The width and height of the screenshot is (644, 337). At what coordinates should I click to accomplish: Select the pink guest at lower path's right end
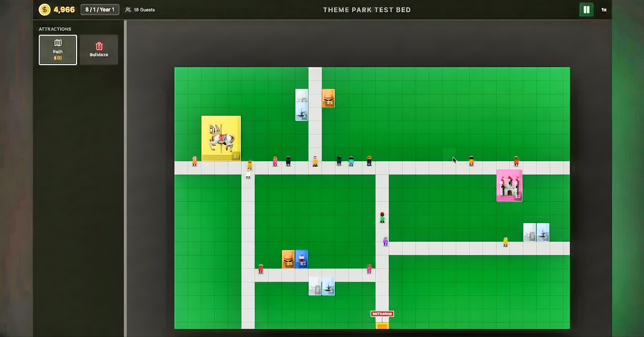pos(369,269)
